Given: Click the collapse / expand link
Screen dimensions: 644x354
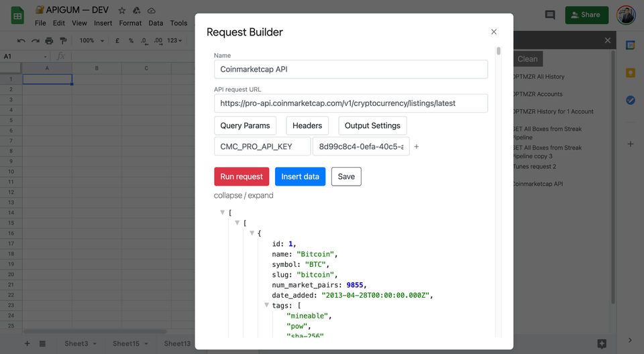Looking at the screenshot, I should click(x=244, y=196).
